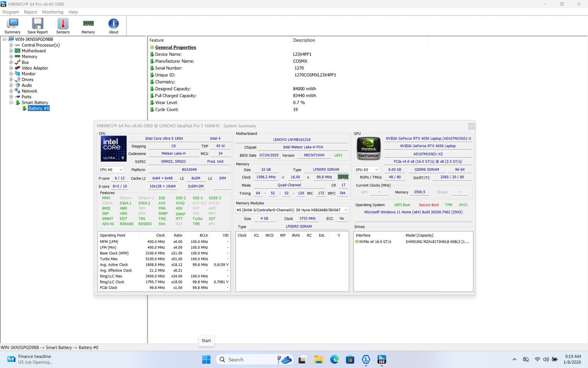
Task: Select Battery #0 in the tree
Action: 38,109
